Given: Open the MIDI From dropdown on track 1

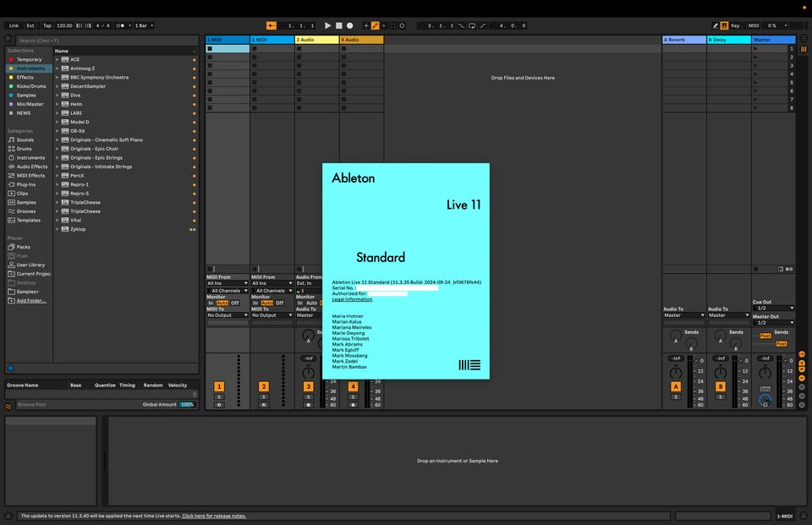Looking at the screenshot, I should tap(228, 283).
